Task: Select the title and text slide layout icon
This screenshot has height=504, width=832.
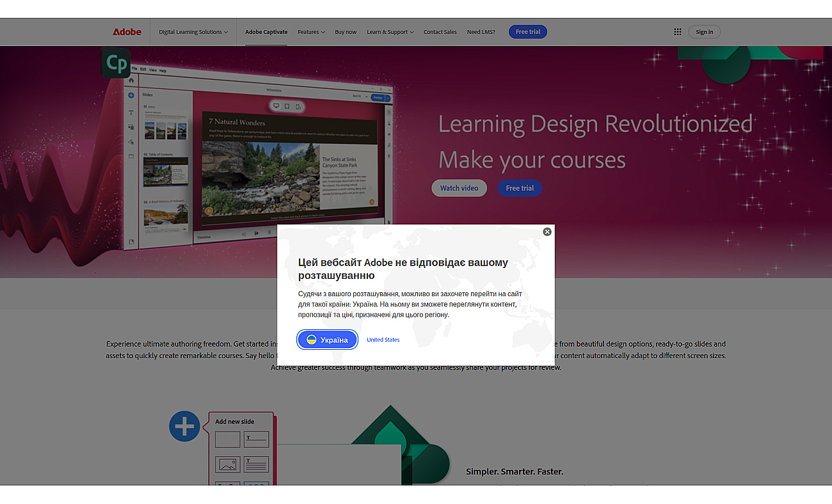Action: 257,464
